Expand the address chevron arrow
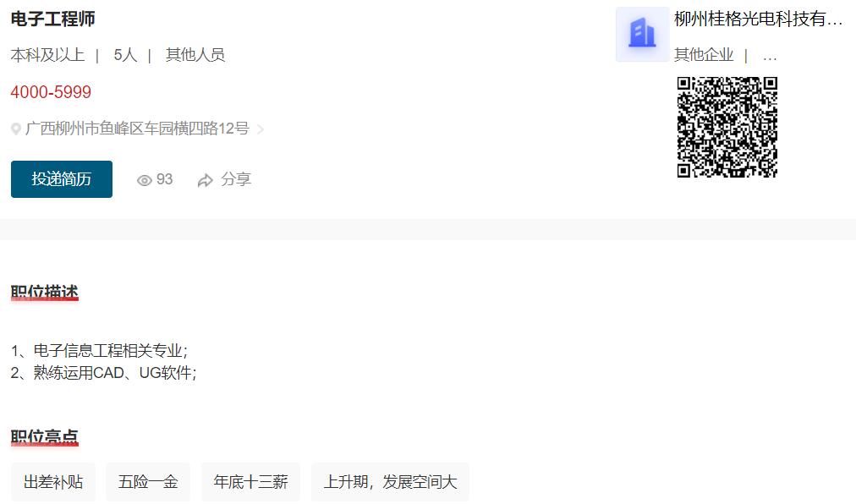Screen dimensions: 856x504 [x=261, y=129]
